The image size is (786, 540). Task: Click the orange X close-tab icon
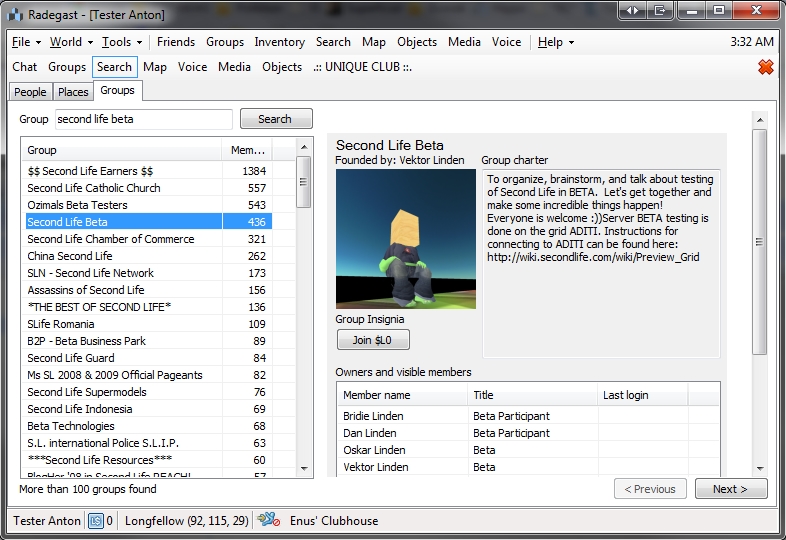[x=765, y=67]
